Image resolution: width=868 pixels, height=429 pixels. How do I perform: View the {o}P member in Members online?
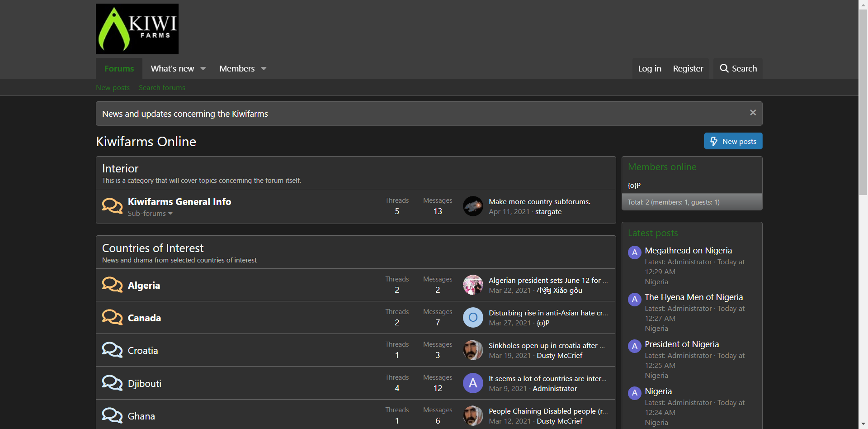coord(634,186)
